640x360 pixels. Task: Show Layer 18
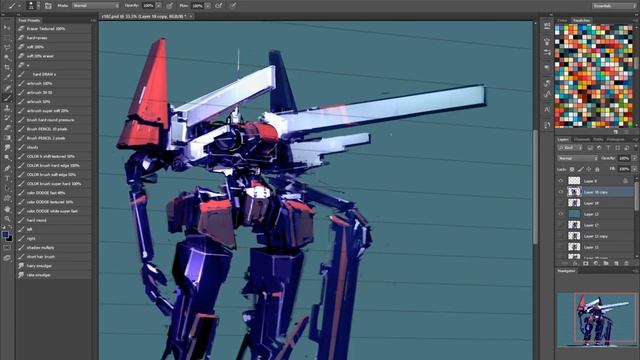coord(561,203)
